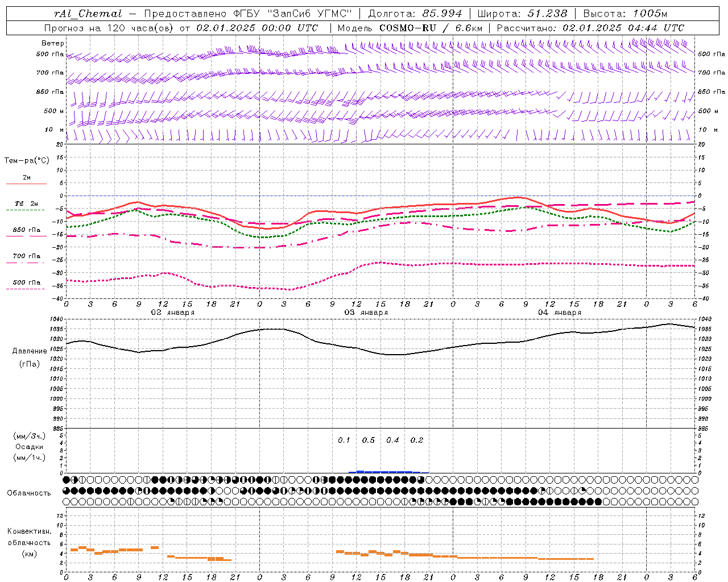Click the 0.2 precipitation value
Viewport: 728px width, 582px height.
(x=417, y=440)
